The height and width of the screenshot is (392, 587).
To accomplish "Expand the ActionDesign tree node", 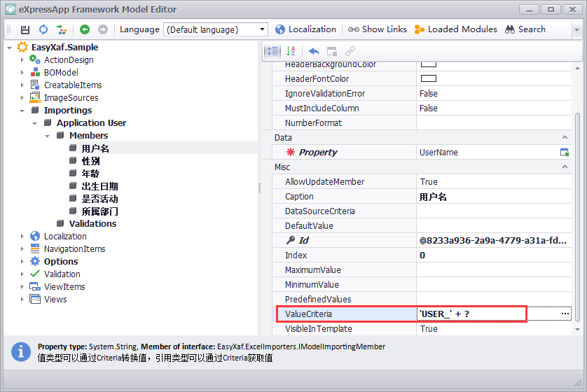I will coord(22,60).
